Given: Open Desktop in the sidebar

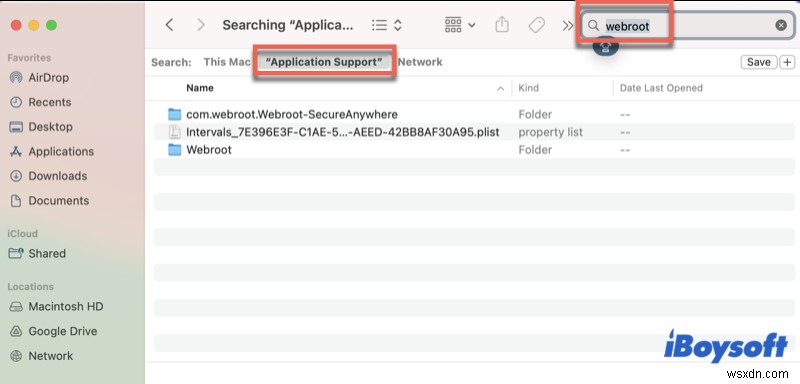Looking at the screenshot, I should [x=41, y=126].
